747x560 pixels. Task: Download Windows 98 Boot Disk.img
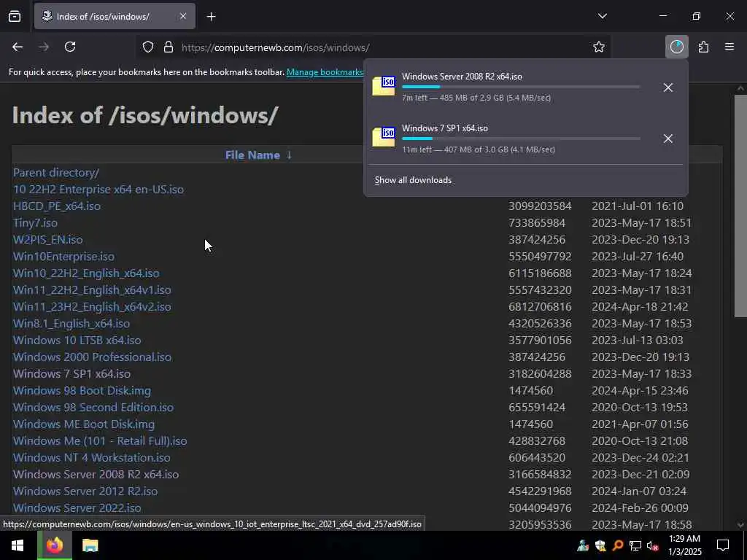[x=82, y=391]
